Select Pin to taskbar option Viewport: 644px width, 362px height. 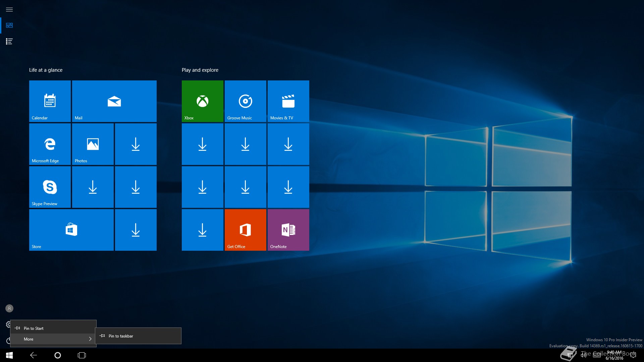click(x=138, y=336)
